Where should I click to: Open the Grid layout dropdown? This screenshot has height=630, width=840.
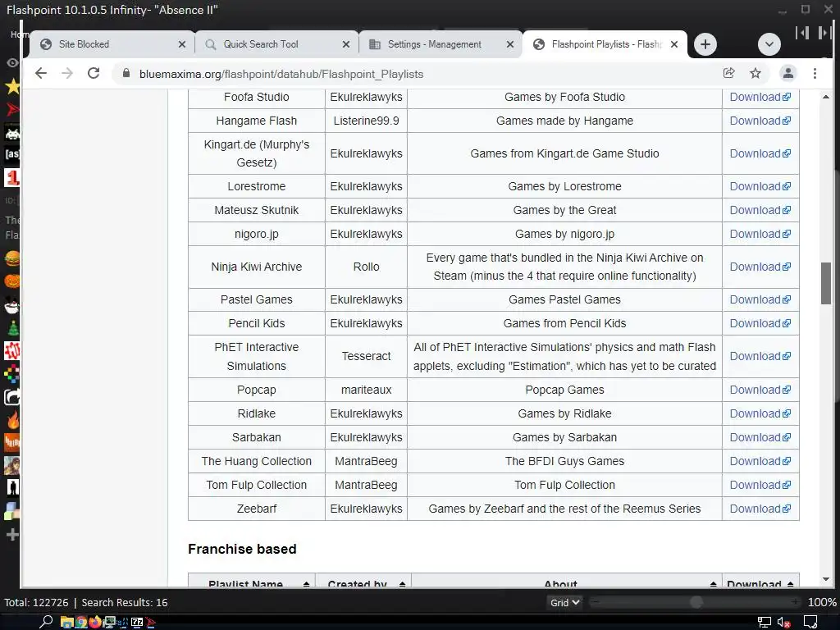tap(564, 602)
